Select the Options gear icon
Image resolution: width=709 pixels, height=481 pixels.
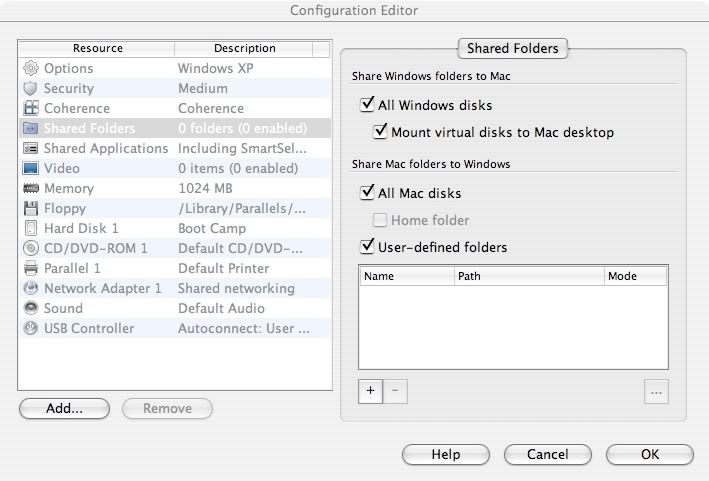[x=30, y=68]
